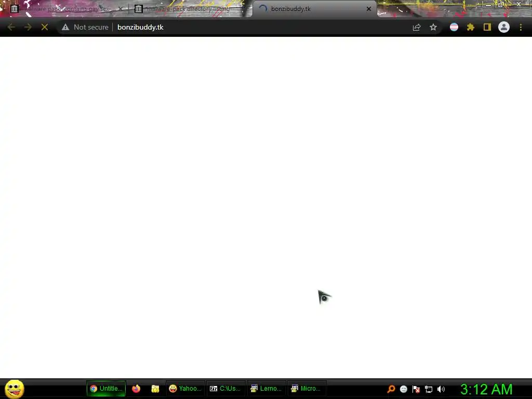Toggle the browser side panel
This screenshot has height=399, width=532.
coord(487,27)
